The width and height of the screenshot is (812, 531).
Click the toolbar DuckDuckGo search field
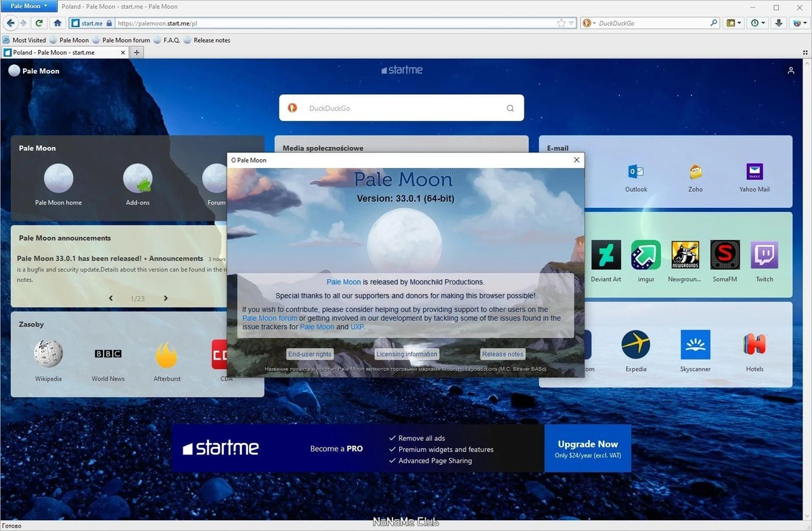coord(653,23)
